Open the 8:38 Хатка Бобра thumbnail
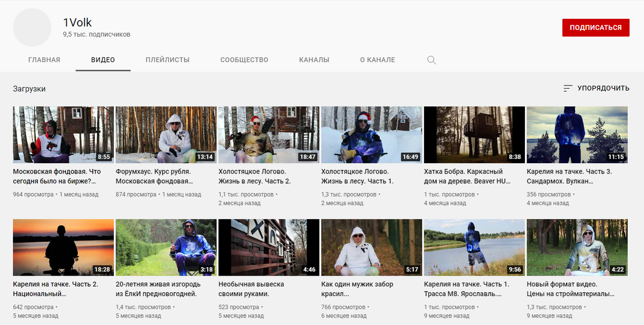This screenshot has height=325, width=644. click(474, 135)
